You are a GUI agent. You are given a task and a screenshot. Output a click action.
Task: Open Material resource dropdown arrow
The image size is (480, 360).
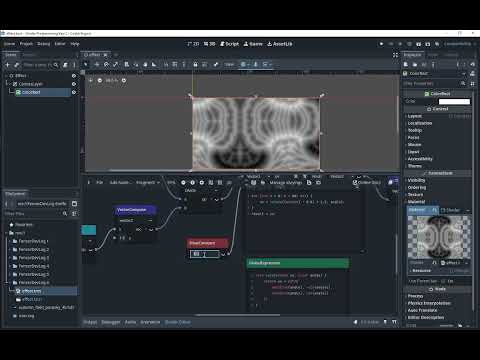click(468, 210)
